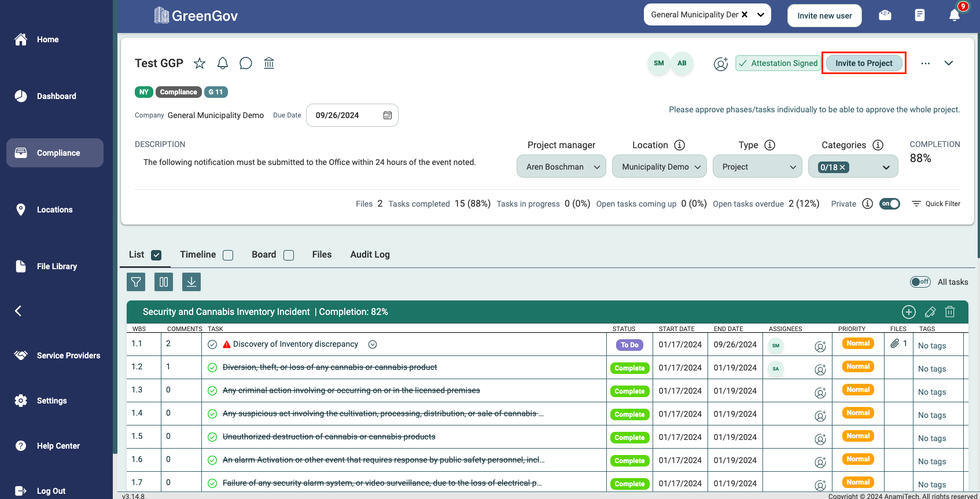Edit the phase with the pencil icon
This screenshot has height=499, width=980.
tap(930, 312)
